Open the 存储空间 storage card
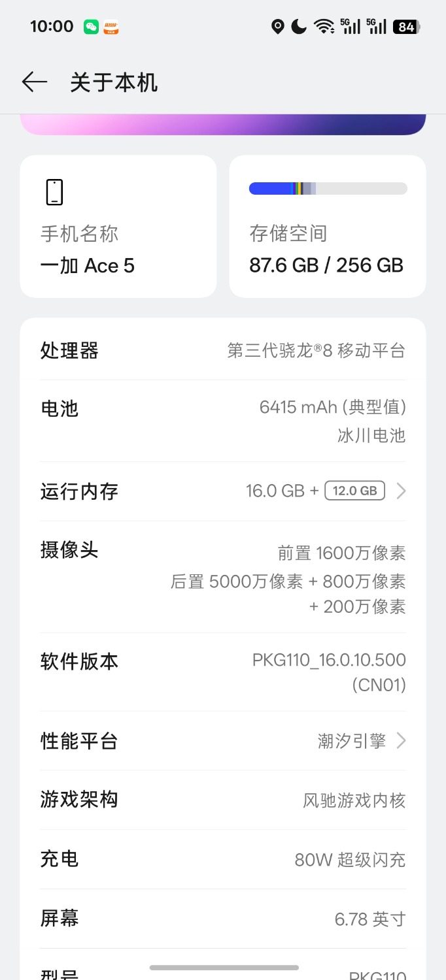 point(328,226)
